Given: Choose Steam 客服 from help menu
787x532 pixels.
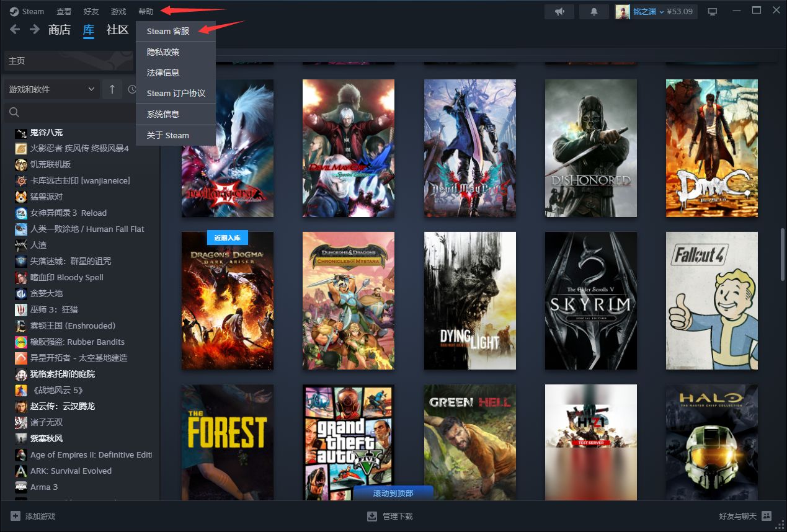Looking at the screenshot, I should [x=176, y=31].
